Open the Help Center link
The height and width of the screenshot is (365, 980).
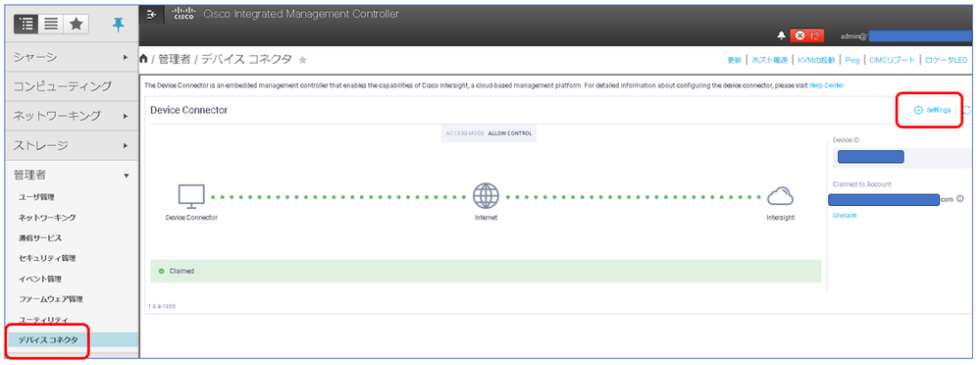827,85
